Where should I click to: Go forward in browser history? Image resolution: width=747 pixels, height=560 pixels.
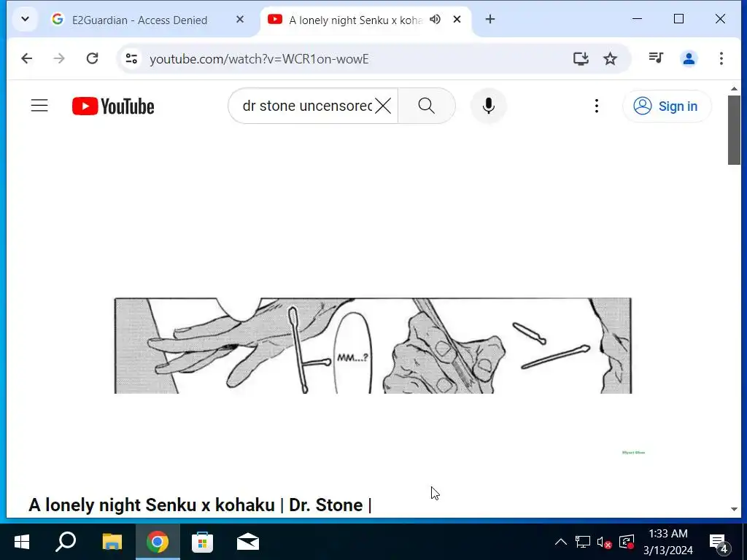tap(59, 58)
